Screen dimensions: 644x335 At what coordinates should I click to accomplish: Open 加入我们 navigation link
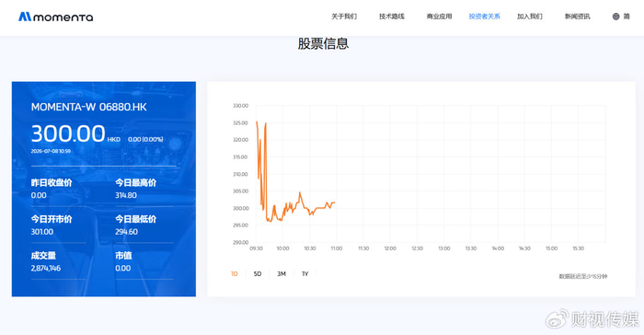click(529, 17)
